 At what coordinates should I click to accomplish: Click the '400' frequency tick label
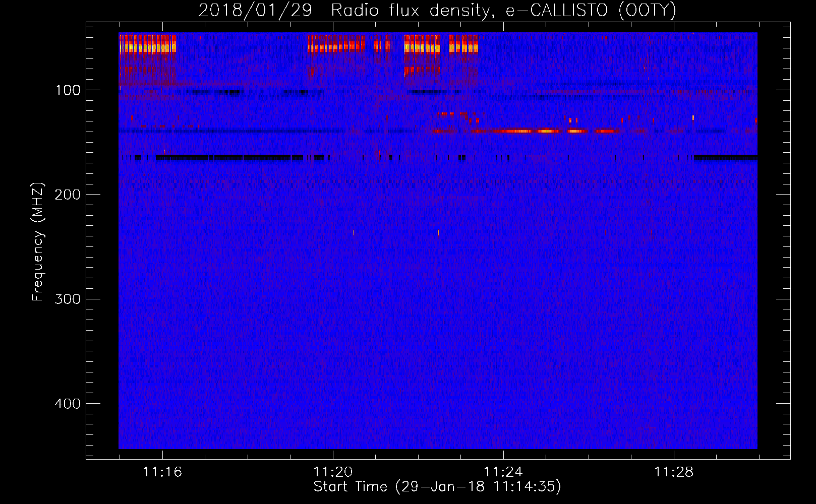click(x=68, y=404)
